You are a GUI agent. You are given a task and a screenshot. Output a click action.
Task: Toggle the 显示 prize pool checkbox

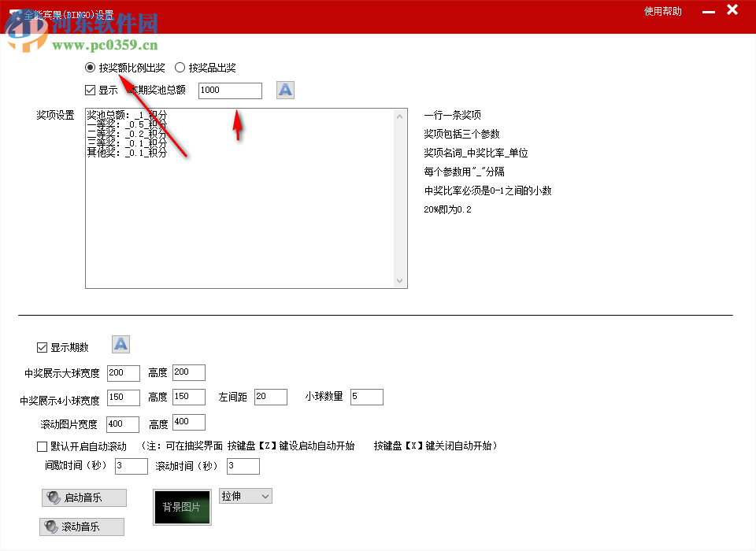[x=91, y=90]
